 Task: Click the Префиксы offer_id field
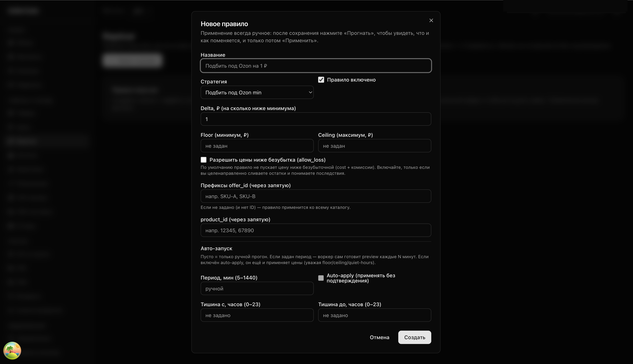point(316,196)
